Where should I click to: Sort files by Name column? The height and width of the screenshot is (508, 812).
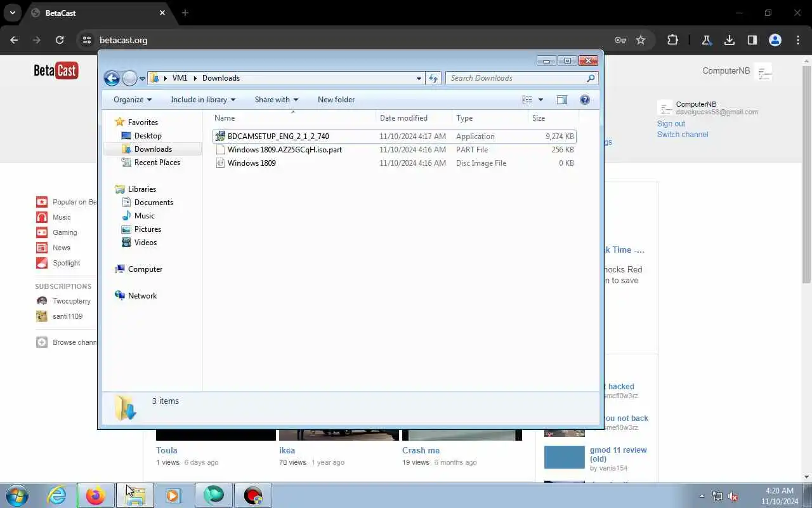click(292, 118)
